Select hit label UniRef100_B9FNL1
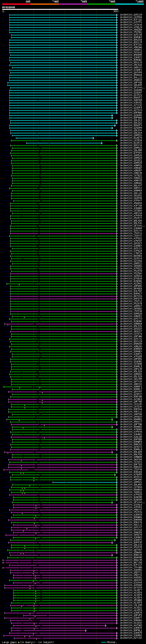The height and width of the screenshot is (644, 146). coord(131,631)
